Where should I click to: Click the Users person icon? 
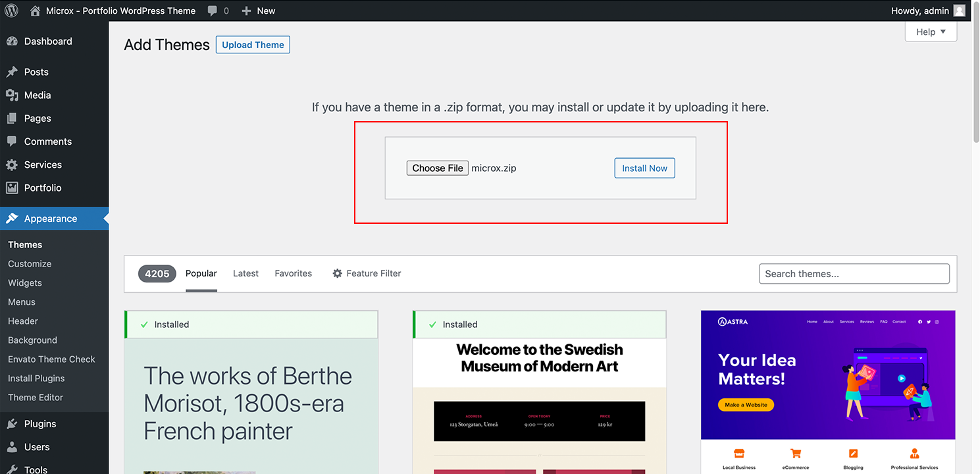(12, 447)
